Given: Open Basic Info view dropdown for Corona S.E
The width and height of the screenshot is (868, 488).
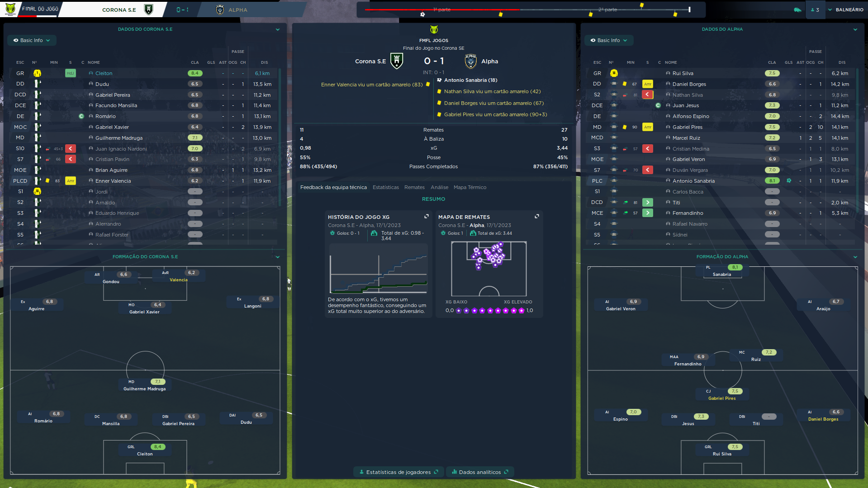Looking at the screenshot, I should 32,41.
